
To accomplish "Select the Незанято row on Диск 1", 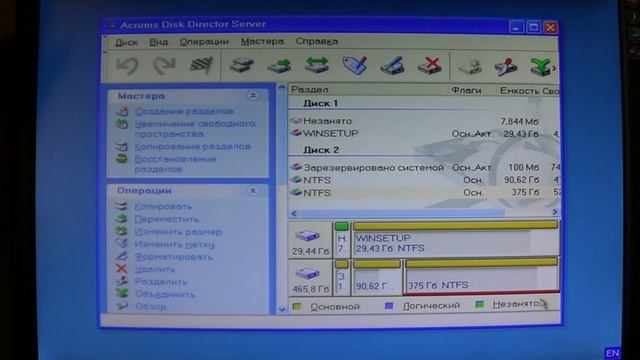I will click(x=424, y=121).
